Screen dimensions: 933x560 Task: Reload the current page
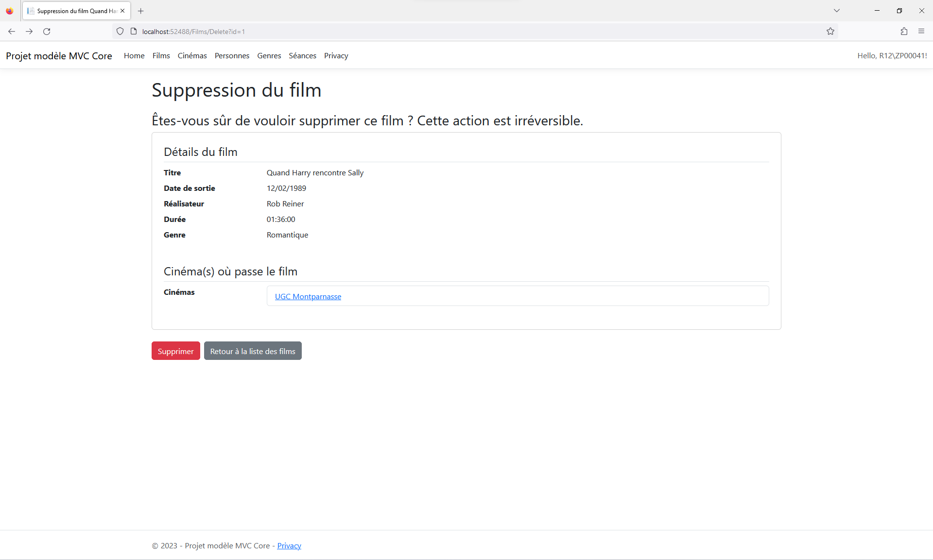(x=47, y=32)
